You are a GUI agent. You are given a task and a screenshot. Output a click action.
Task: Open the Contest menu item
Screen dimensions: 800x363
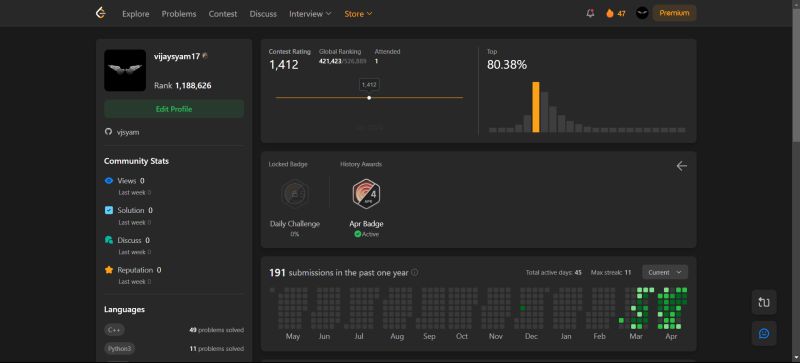(x=223, y=14)
